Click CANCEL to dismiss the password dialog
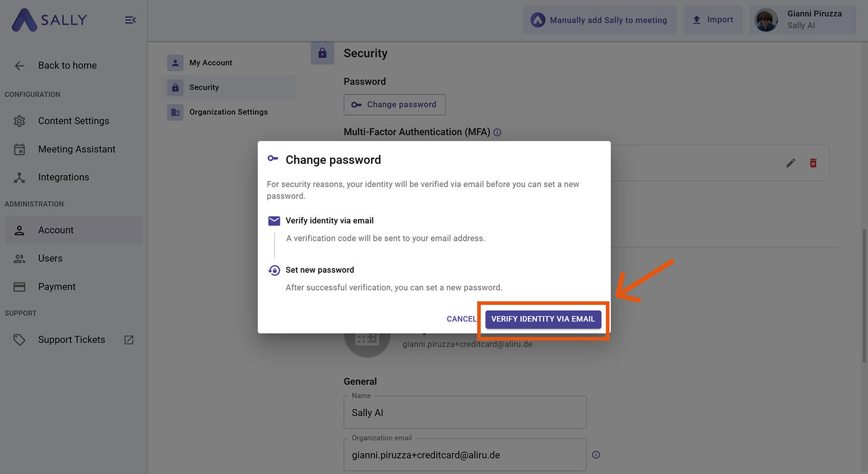Image resolution: width=868 pixels, height=474 pixels. coord(462,319)
